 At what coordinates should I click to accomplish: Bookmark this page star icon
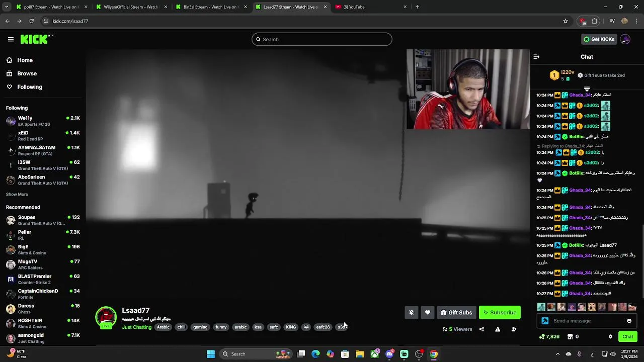(566, 21)
